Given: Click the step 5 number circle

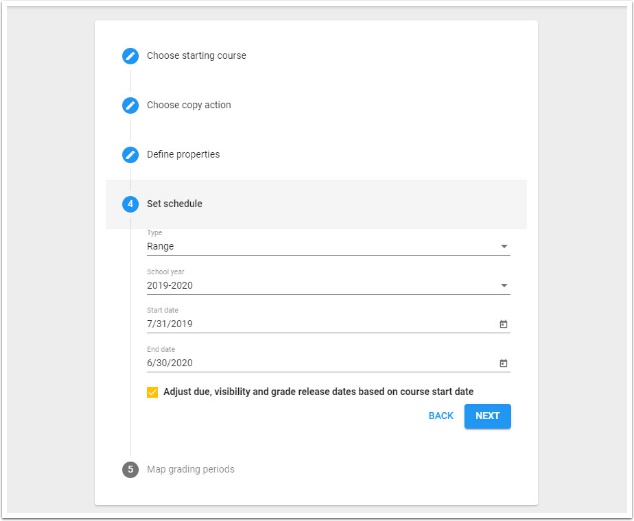Looking at the screenshot, I should 130,469.
